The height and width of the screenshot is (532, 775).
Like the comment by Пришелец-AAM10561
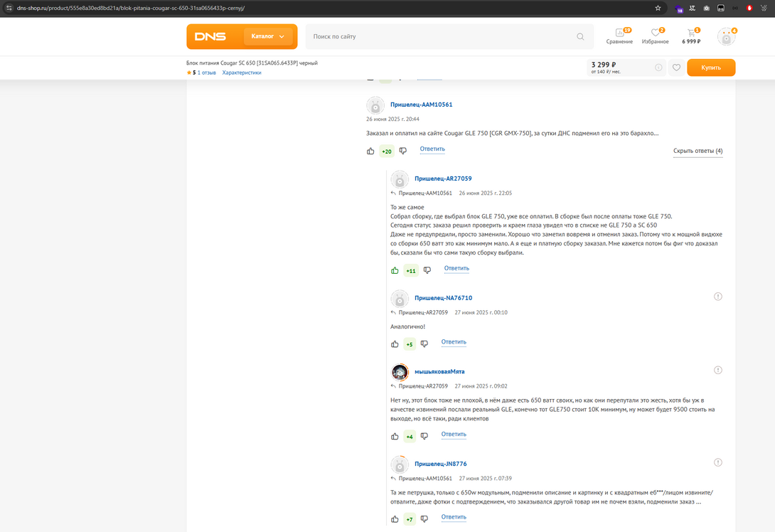(370, 151)
